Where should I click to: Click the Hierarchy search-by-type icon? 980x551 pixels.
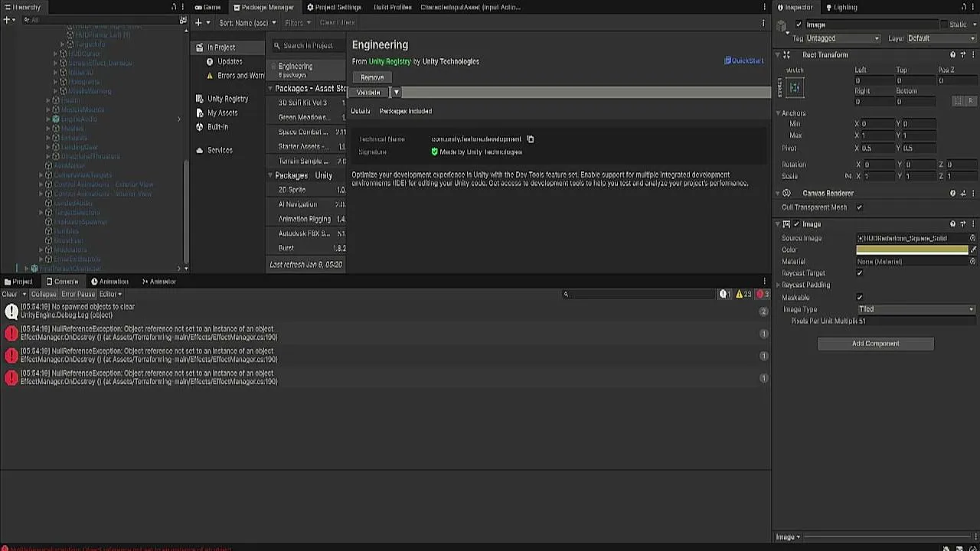pyautogui.click(x=183, y=20)
